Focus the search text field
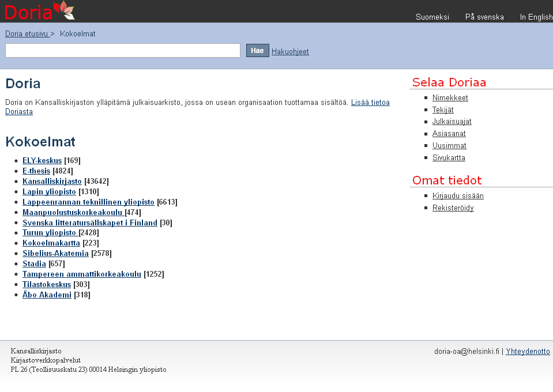Viewport: 553px width, 392px height. pyautogui.click(x=123, y=50)
